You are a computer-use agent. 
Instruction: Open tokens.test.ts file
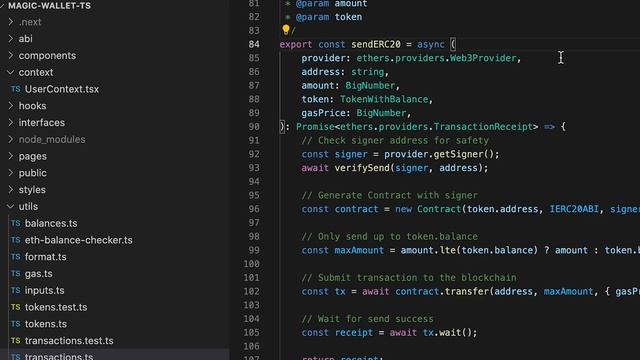tap(56, 307)
